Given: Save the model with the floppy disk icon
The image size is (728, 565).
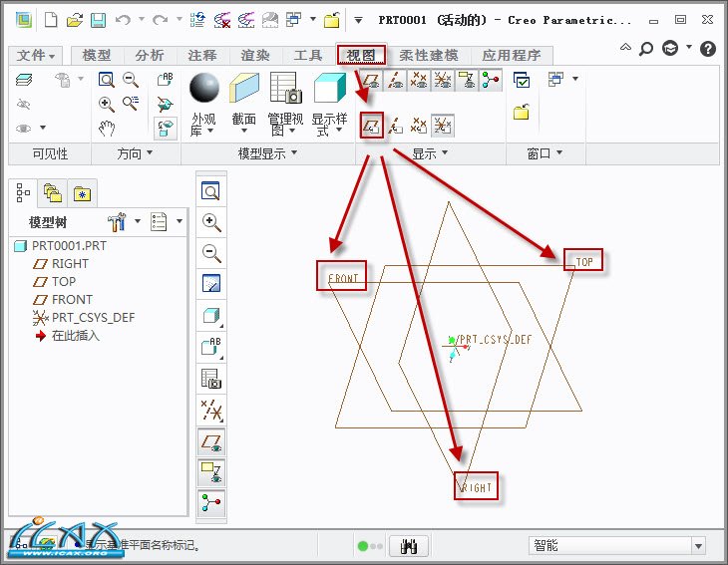Looking at the screenshot, I should (x=98, y=20).
